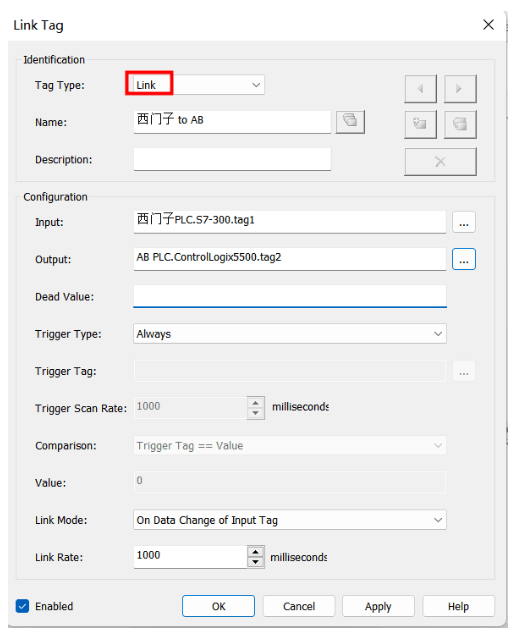This screenshot has height=633, width=513.
Task: Click the delete tag X button
Action: click(x=440, y=161)
